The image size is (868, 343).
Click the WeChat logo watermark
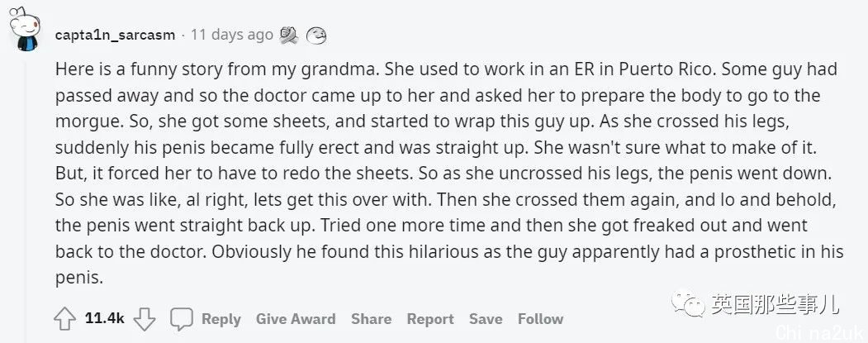[689, 303]
